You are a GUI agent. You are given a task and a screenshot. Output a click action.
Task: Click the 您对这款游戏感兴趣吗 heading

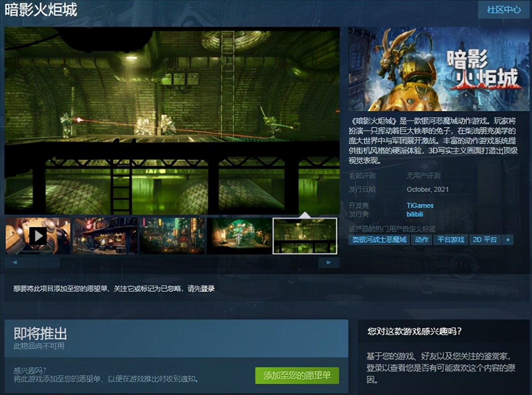(415, 331)
